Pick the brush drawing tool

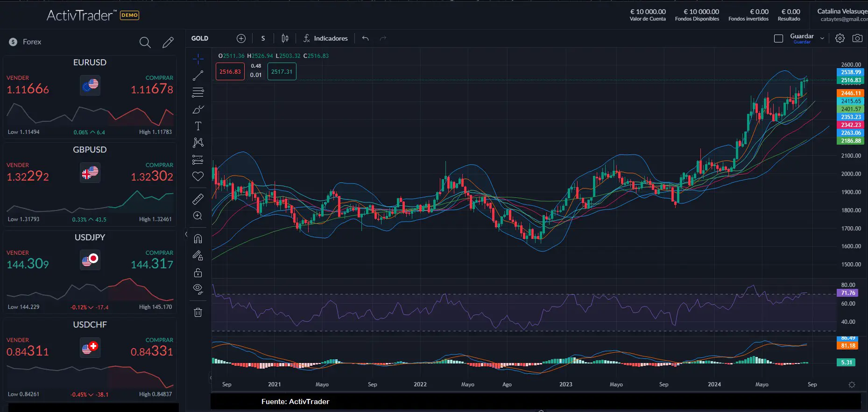click(198, 110)
